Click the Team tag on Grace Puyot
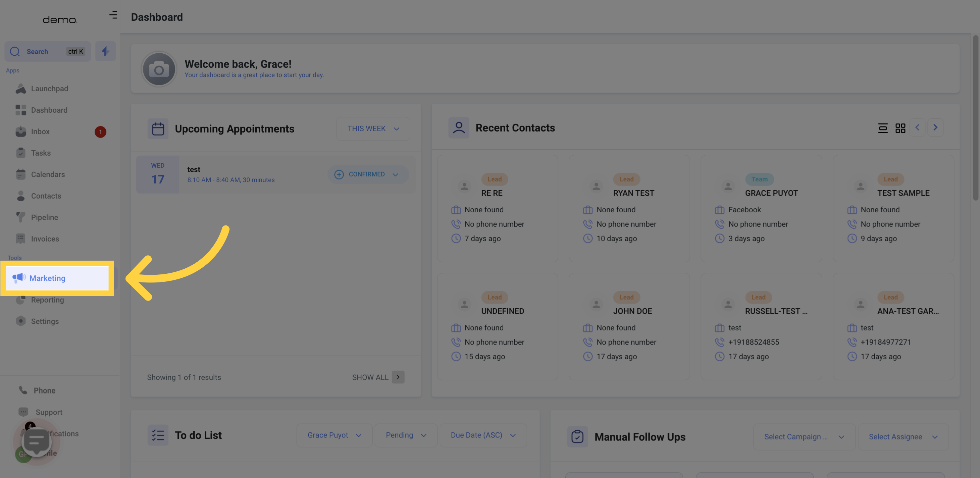Screen dimensions: 980x478 (759, 179)
